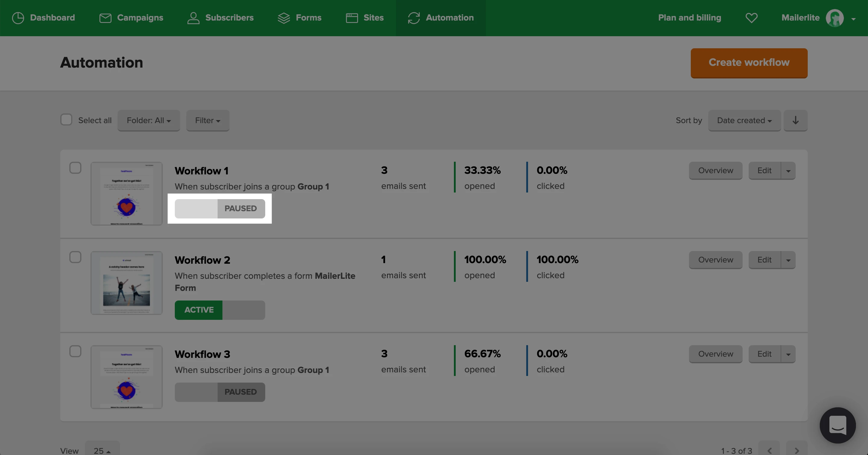The image size is (868, 455).
Task: Click the Dashboard clock icon
Action: [x=18, y=17]
